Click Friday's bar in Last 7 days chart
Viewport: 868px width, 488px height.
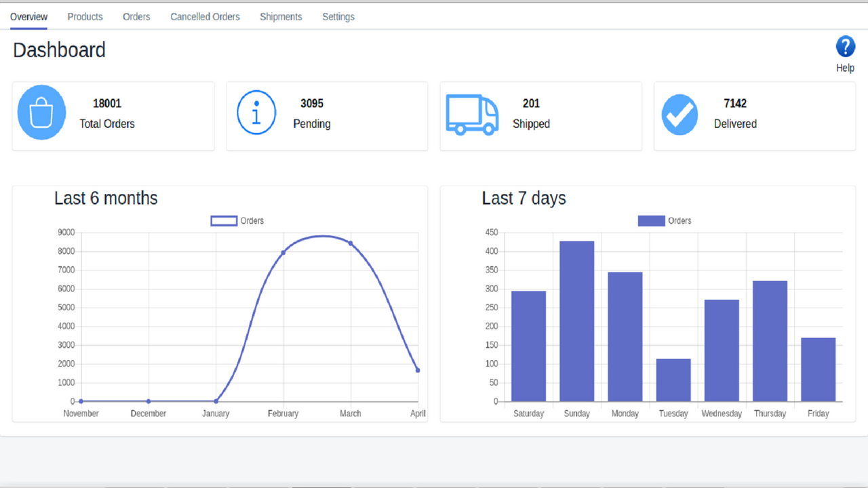(818, 369)
